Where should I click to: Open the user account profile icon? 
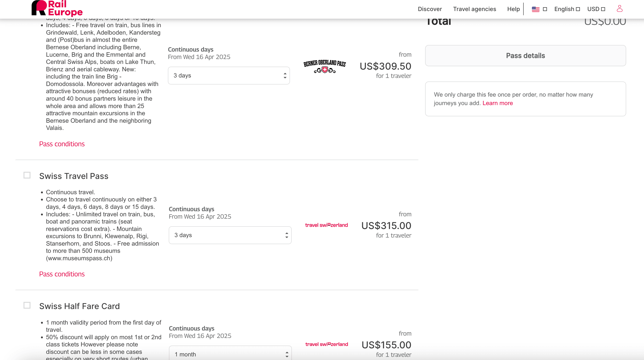pyautogui.click(x=620, y=9)
